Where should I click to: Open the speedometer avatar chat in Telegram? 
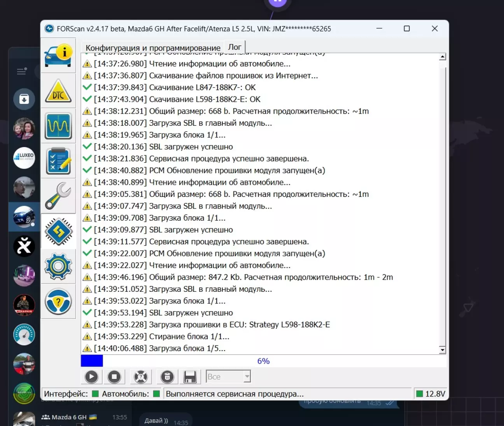coord(24,335)
